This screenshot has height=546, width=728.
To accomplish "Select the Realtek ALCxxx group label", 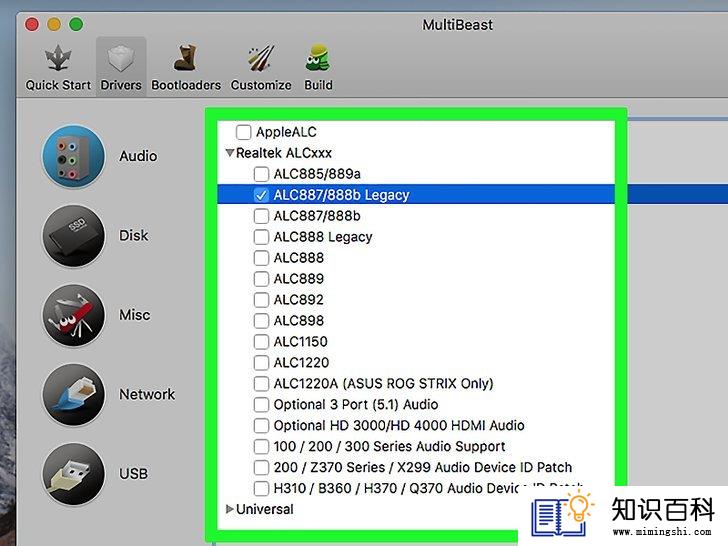I will pyautogui.click(x=284, y=153).
